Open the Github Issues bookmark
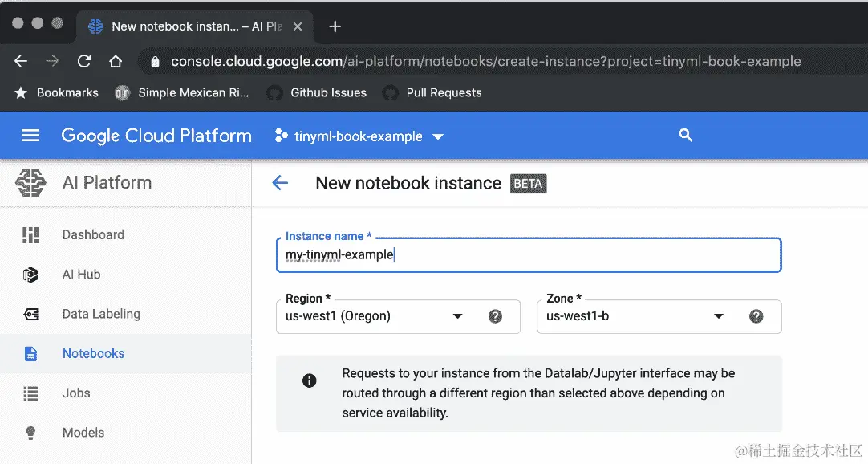 327,92
